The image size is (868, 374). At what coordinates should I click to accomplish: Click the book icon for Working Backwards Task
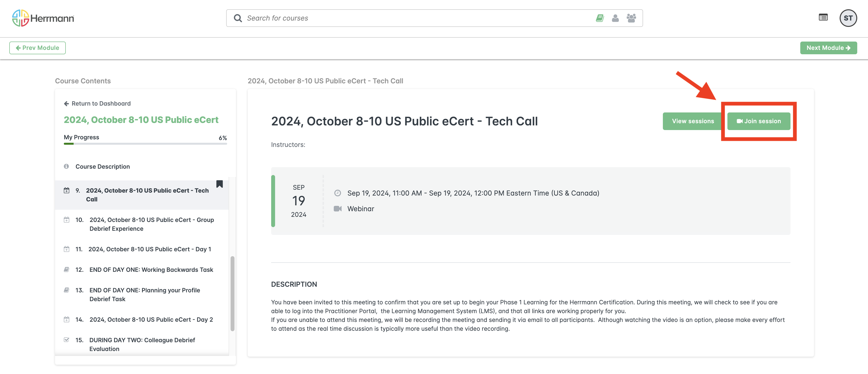(x=67, y=270)
